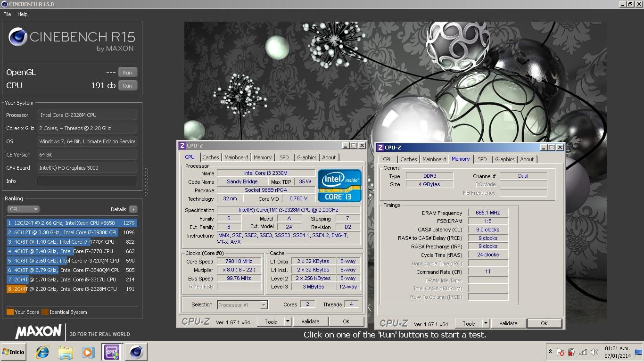This screenshot has height=362, width=644.
Task: Open network signal tray icon
Action: tap(583, 352)
